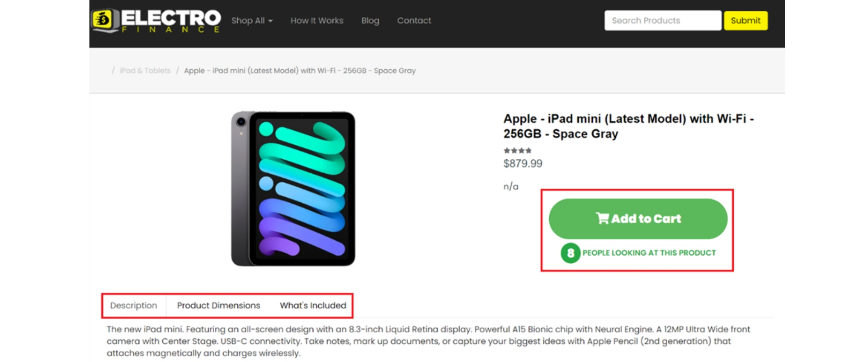The image size is (868, 362).
Task: Open the Contact page
Action: 414,21
